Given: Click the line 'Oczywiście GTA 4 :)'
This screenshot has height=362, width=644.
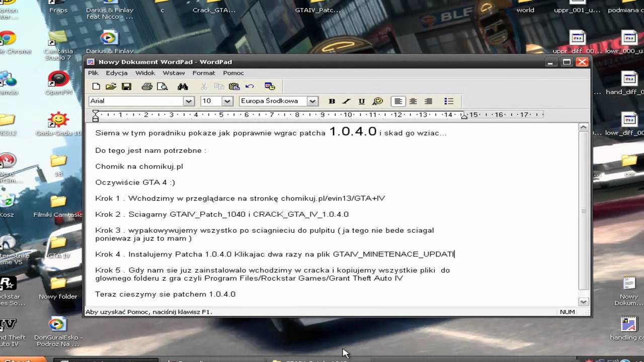Looking at the screenshot, I should 135,183.
